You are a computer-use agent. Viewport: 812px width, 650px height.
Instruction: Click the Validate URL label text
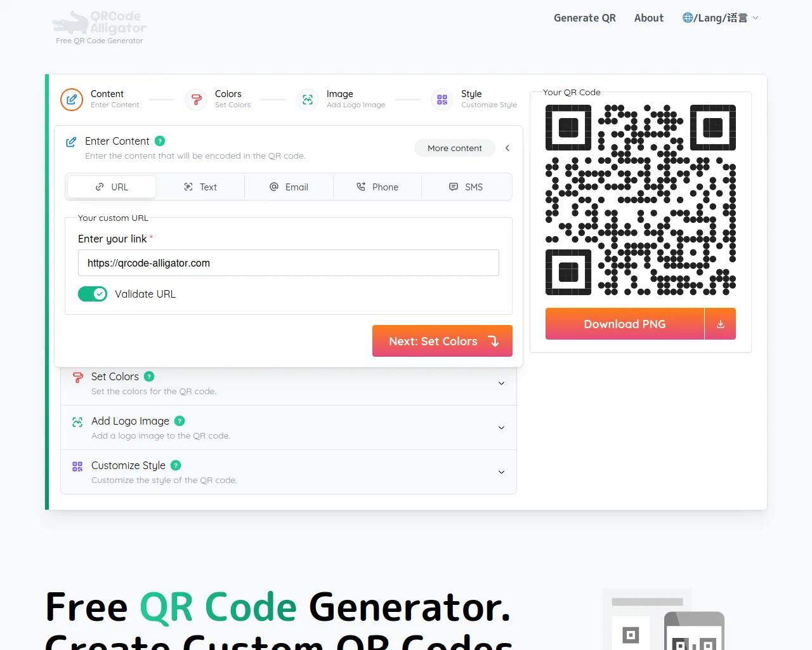tap(145, 294)
